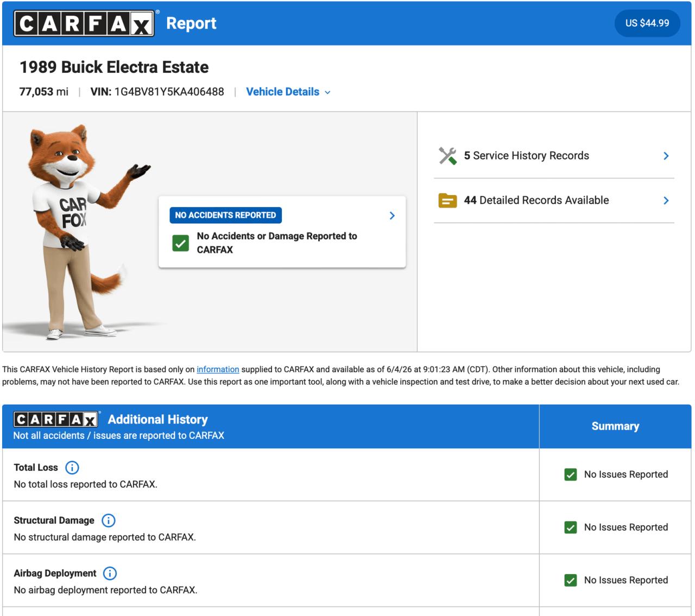
Task: Open the Service History Records chevron
Action: tap(666, 156)
